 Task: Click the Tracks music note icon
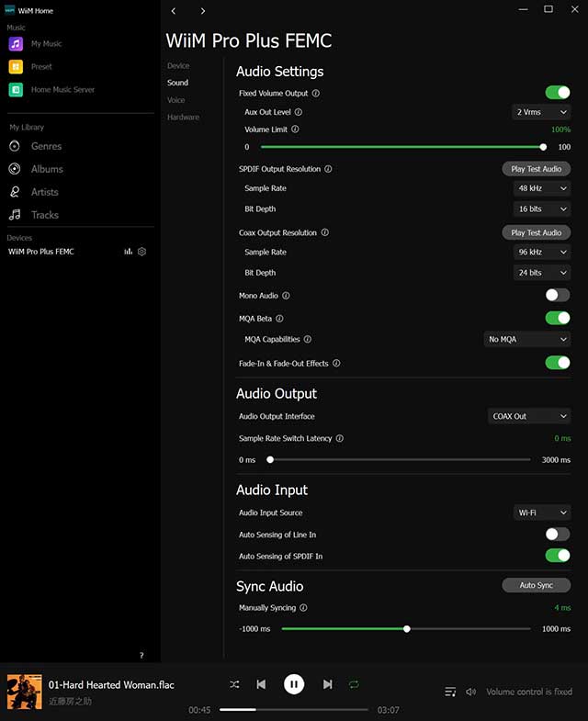pyautogui.click(x=15, y=215)
